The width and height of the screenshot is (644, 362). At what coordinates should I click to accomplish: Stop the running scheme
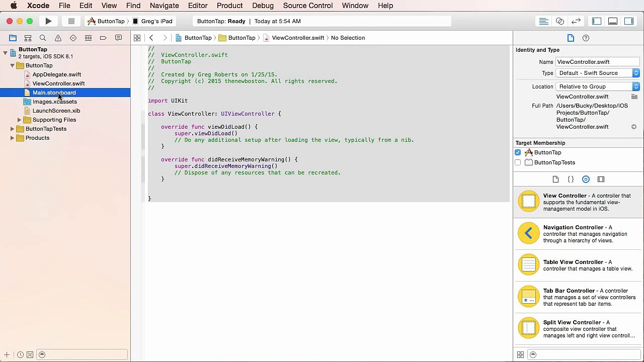tap(71, 21)
